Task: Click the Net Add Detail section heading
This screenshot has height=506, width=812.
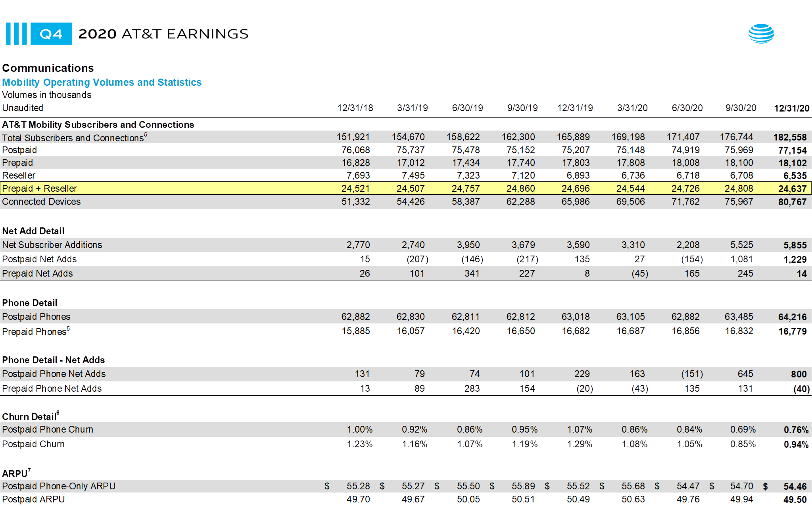Action: [x=33, y=231]
